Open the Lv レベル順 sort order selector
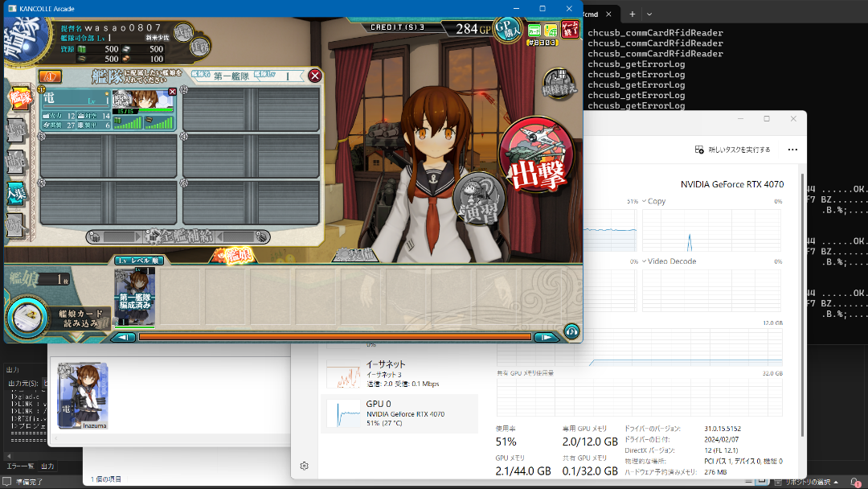The height and width of the screenshot is (489, 868). tap(140, 260)
